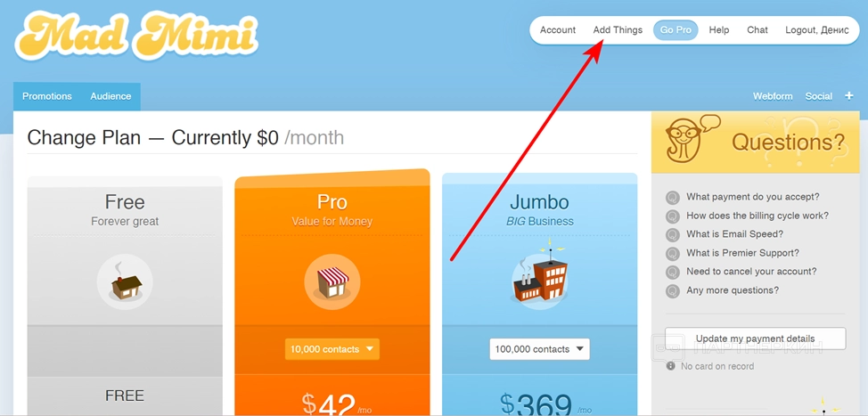The image size is (868, 416).
Task: Open What payment do you accept? link
Action: (753, 197)
